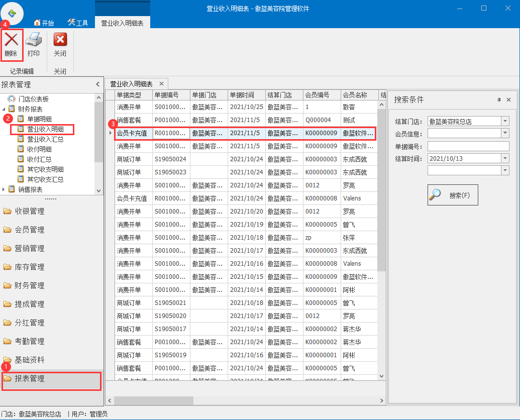The height and width of the screenshot is (420, 520).
Task: Open the 结算门店 dropdown list
Action: click(505, 121)
